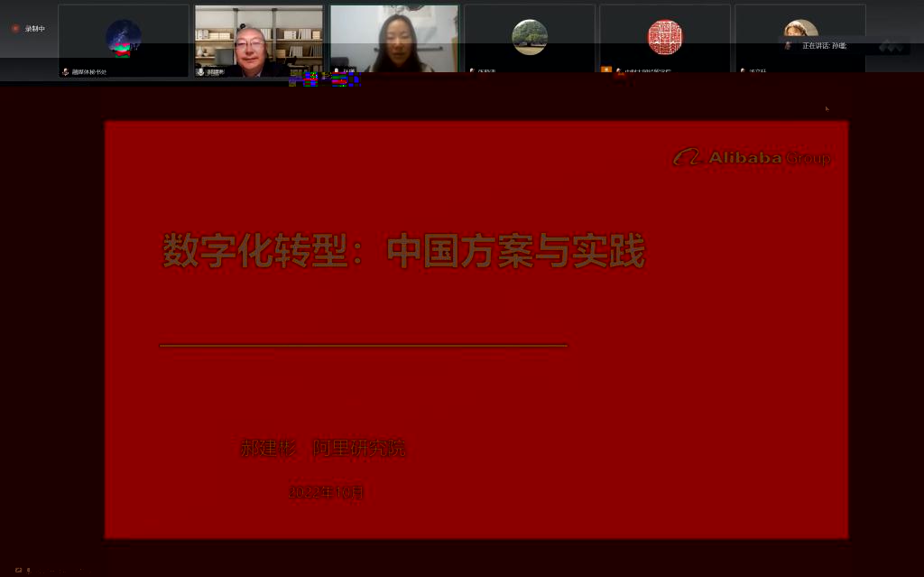Screen dimensions: 924x577
Task: Click the mic icon on the tree avatar tile
Action: pyautogui.click(x=472, y=70)
